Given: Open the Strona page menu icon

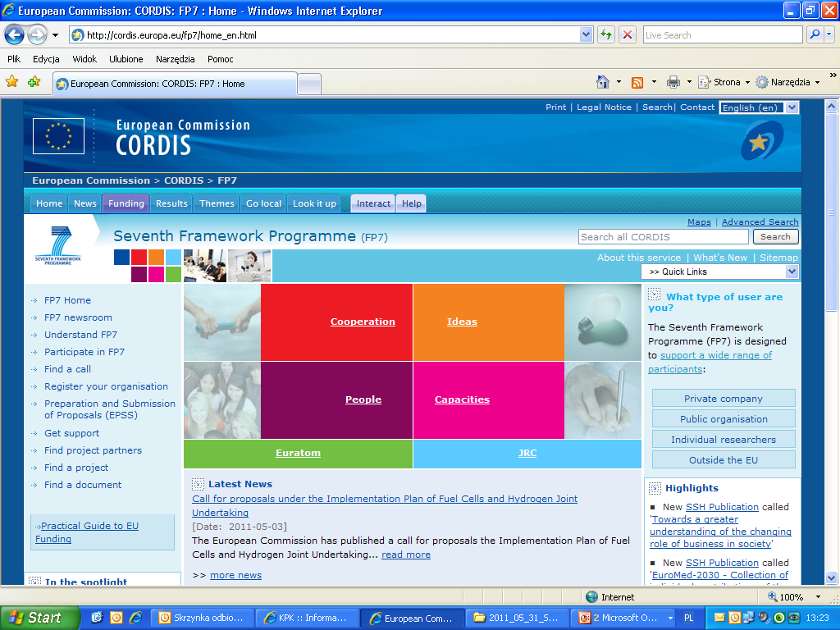Looking at the screenshot, I should (704, 83).
